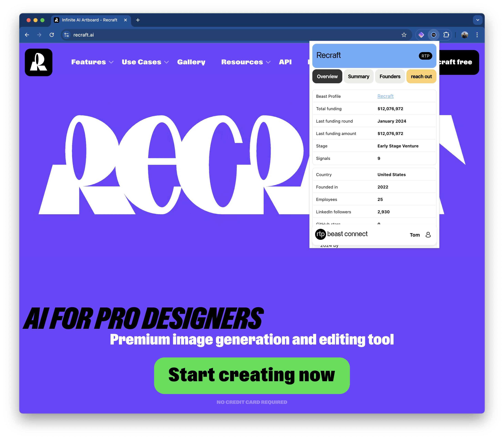This screenshot has width=504, height=439.
Task: Click the user profile icon in popup
Action: coord(428,235)
